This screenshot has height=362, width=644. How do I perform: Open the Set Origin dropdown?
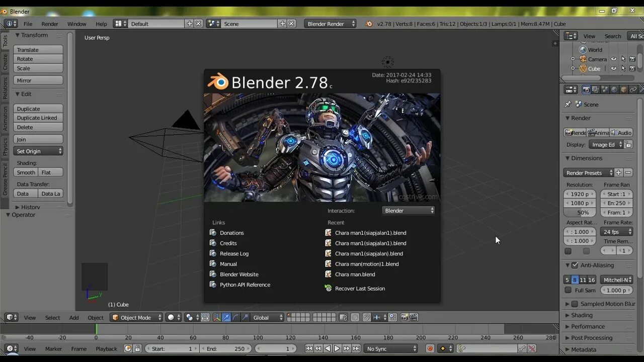point(38,151)
